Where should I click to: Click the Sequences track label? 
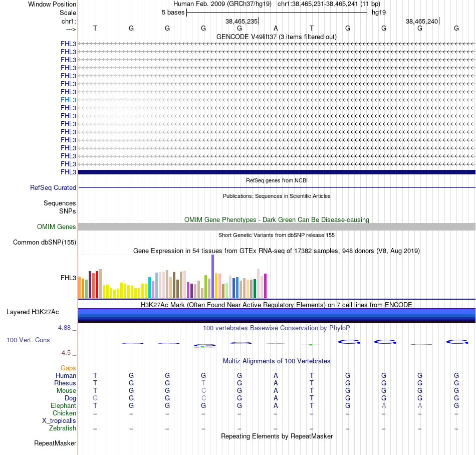(x=60, y=203)
